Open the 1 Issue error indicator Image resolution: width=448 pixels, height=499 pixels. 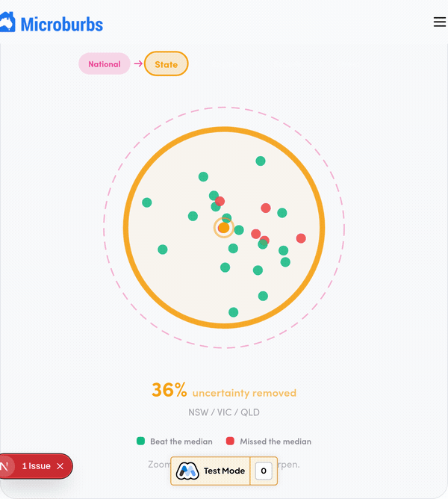tap(36, 466)
